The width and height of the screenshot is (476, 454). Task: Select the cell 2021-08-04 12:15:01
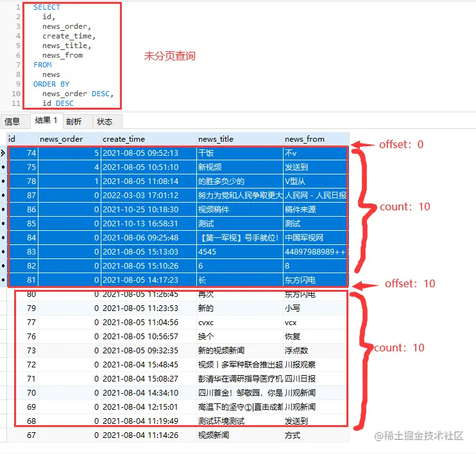148,407
